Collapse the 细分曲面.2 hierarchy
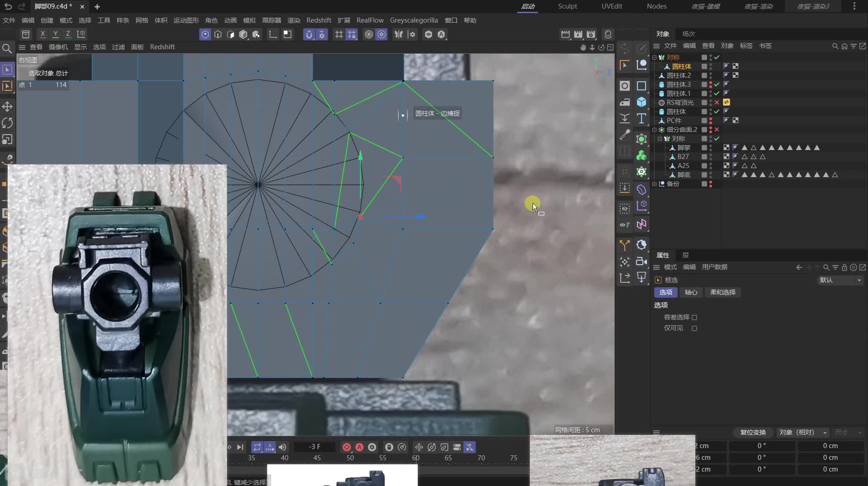Viewport: 868px width, 486px height. [x=654, y=130]
